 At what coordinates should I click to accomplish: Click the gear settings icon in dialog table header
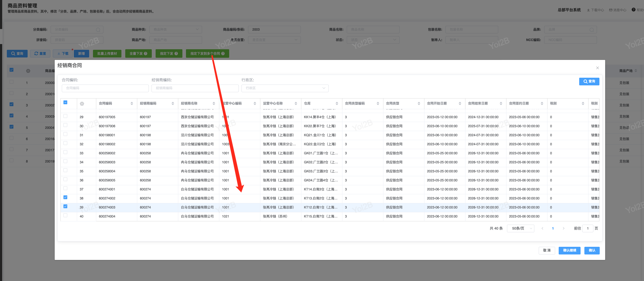click(82, 104)
